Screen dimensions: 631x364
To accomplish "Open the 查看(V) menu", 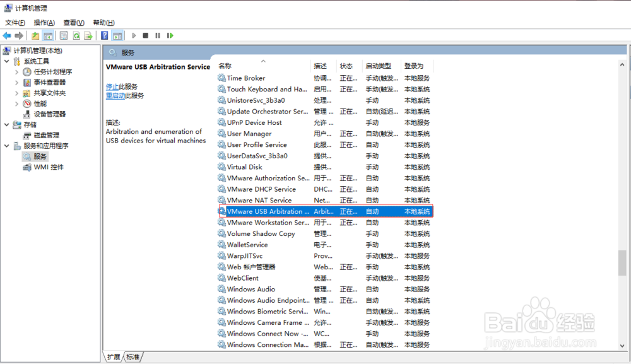I will pyautogui.click(x=74, y=23).
